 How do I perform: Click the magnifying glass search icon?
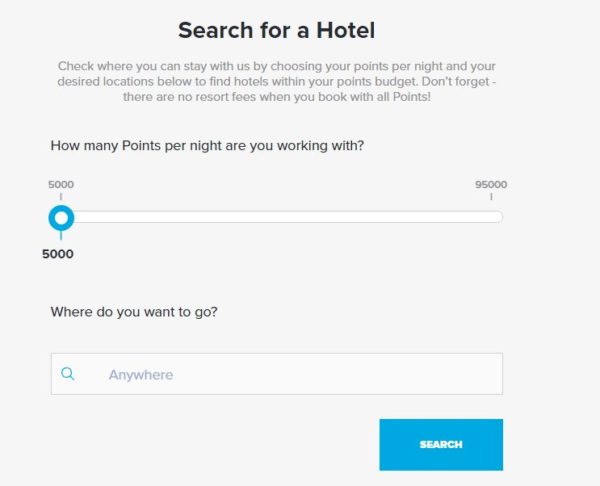click(x=68, y=374)
